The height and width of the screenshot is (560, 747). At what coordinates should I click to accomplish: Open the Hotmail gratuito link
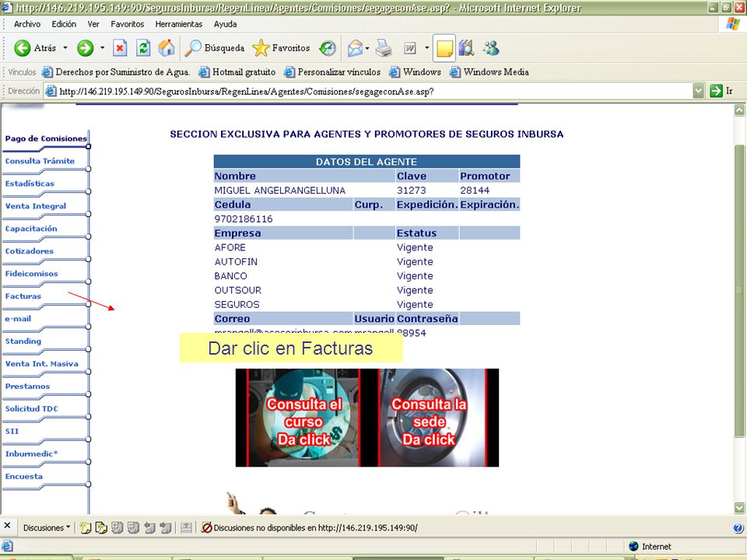click(x=237, y=72)
